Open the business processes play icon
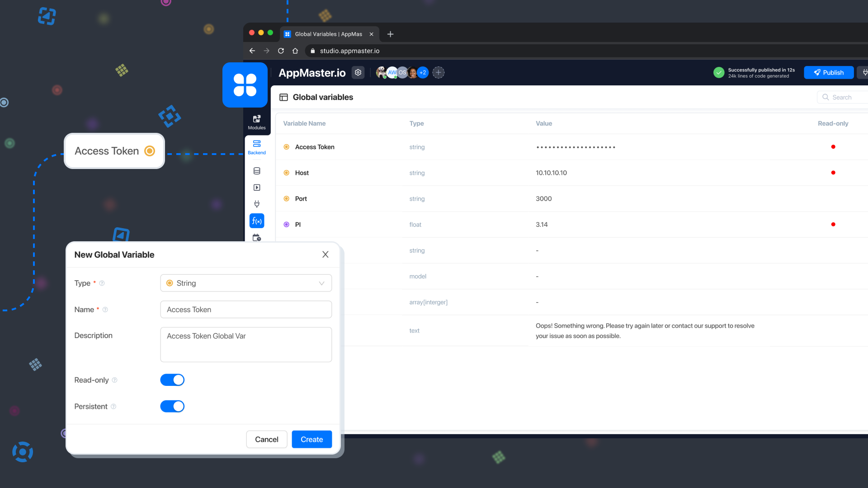868x488 pixels. 257,188
